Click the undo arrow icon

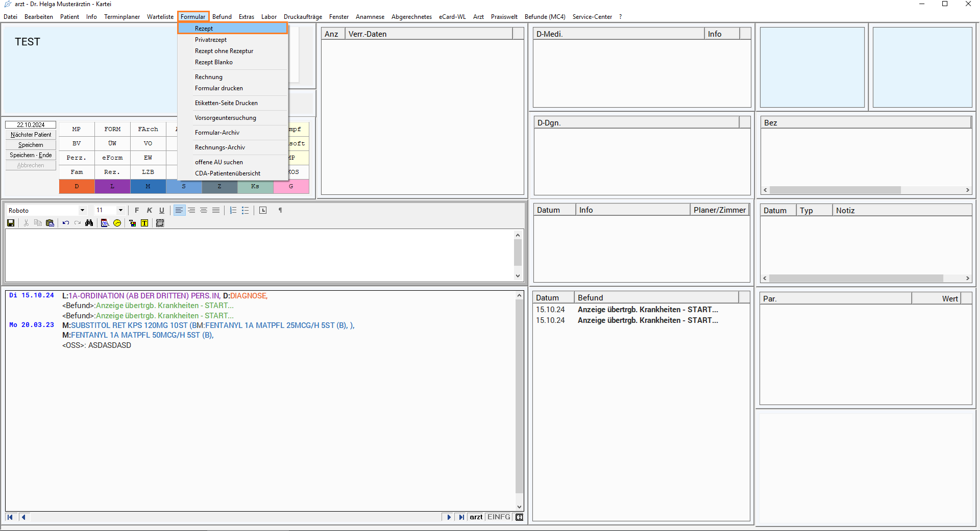pyautogui.click(x=66, y=223)
